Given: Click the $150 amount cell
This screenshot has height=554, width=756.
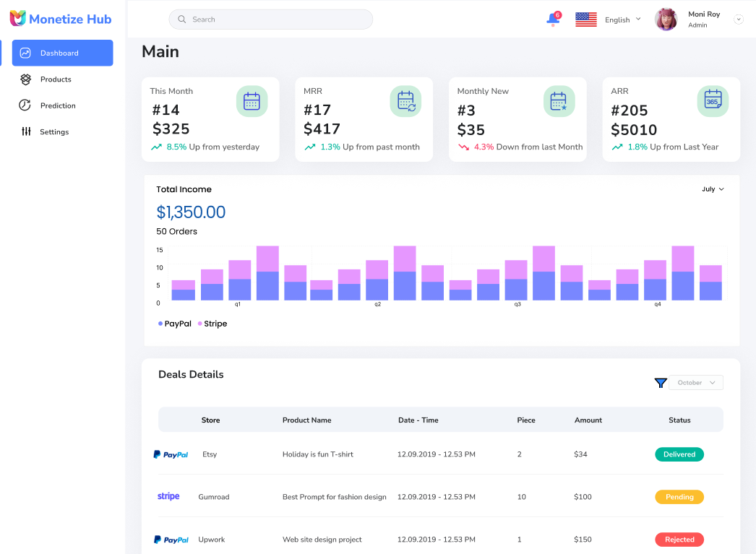Looking at the screenshot, I should [583, 540].
